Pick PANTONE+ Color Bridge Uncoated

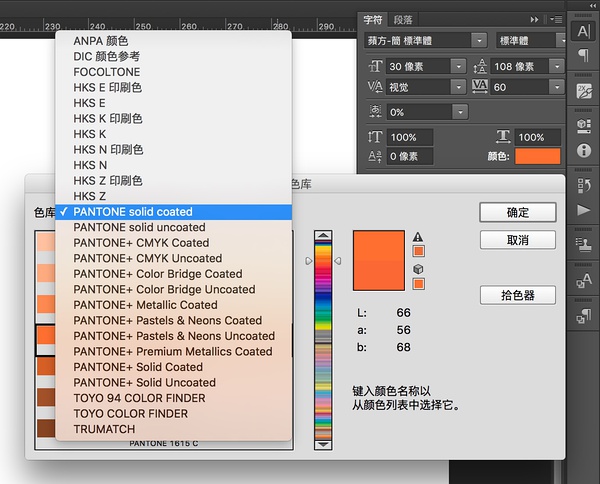coord(174,290)
